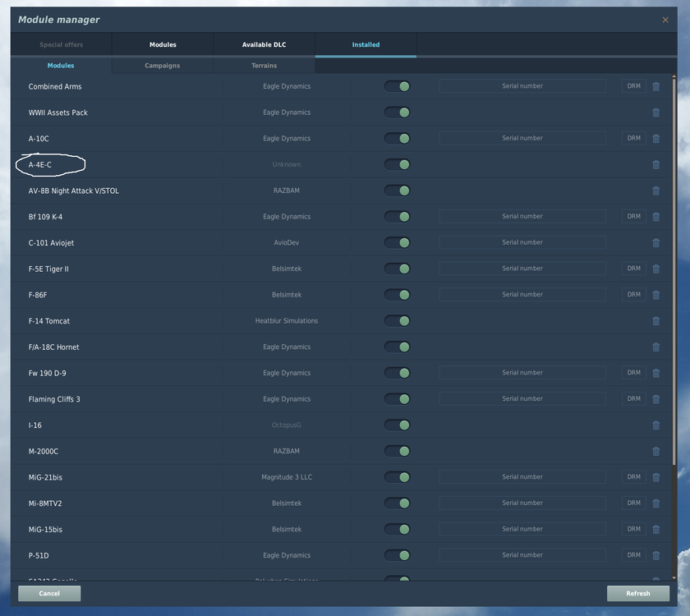Click the AvioDev developer label
Viewport: 690px width, 616px height.
pos(287,242)
